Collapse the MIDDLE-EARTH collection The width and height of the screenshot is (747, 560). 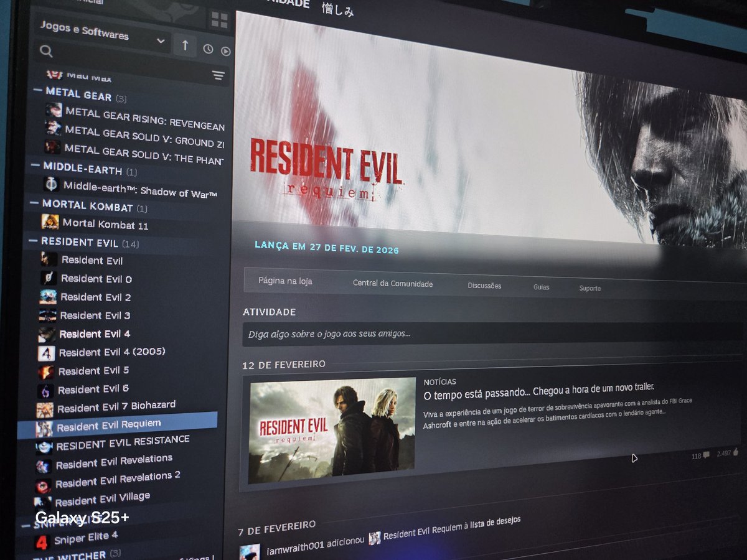tap(36, 166)
